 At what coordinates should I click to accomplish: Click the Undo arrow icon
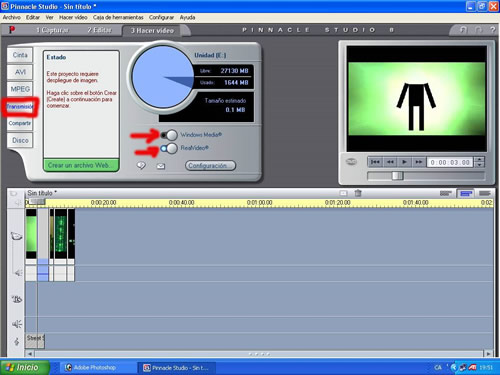coord(463,30)
